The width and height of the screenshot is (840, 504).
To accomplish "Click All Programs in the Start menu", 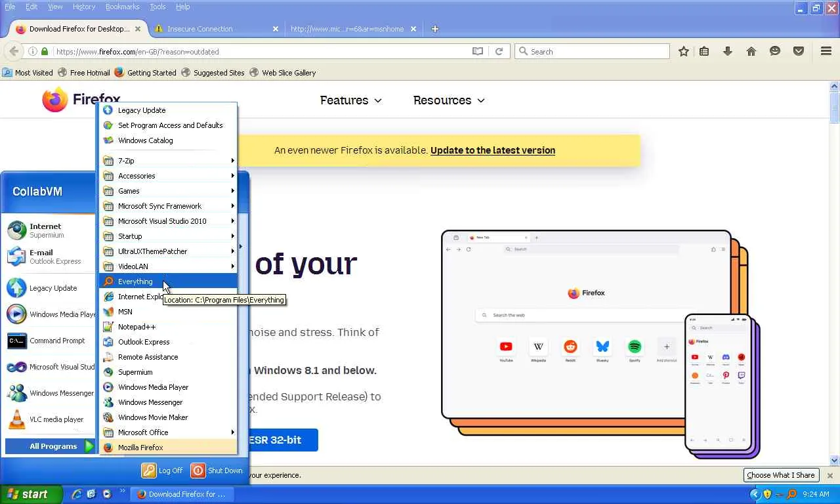I will (51, 446).
